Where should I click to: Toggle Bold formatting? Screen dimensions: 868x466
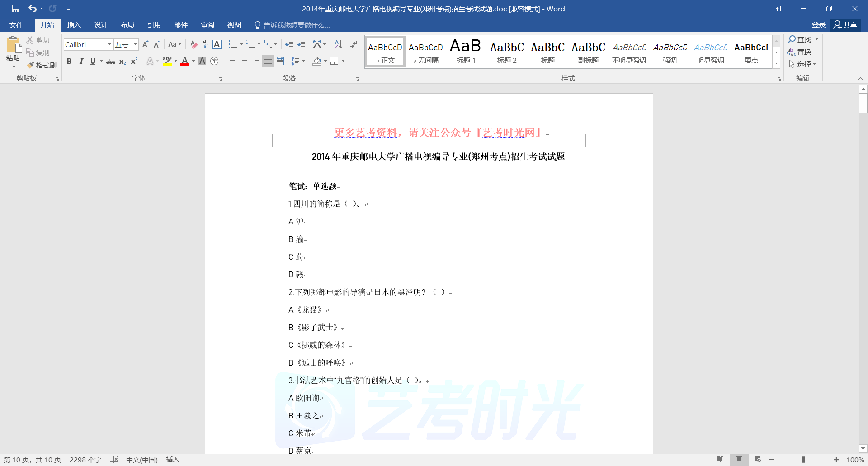click(x=69, y=61)
